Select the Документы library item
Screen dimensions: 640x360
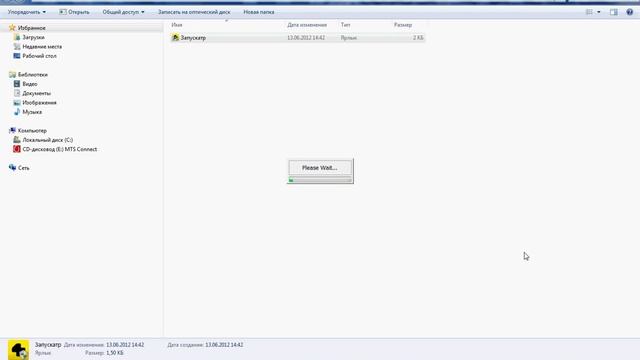click(37, 93)
